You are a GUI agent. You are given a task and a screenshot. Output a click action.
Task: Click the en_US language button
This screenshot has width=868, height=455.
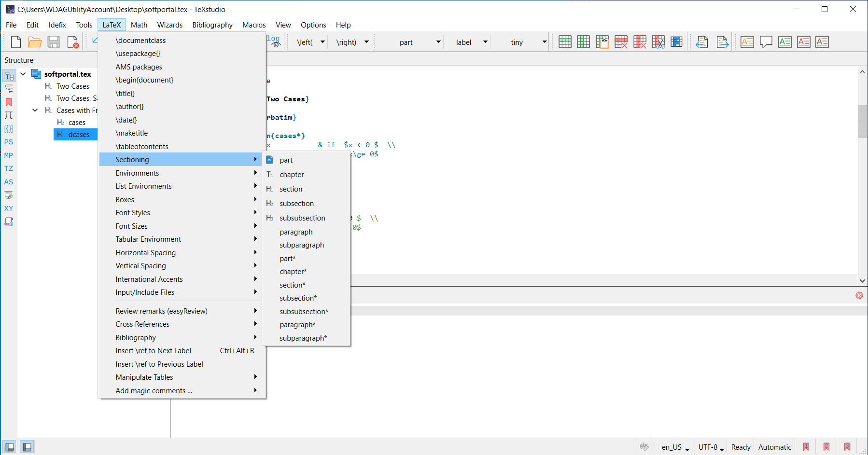pos(674,447)
